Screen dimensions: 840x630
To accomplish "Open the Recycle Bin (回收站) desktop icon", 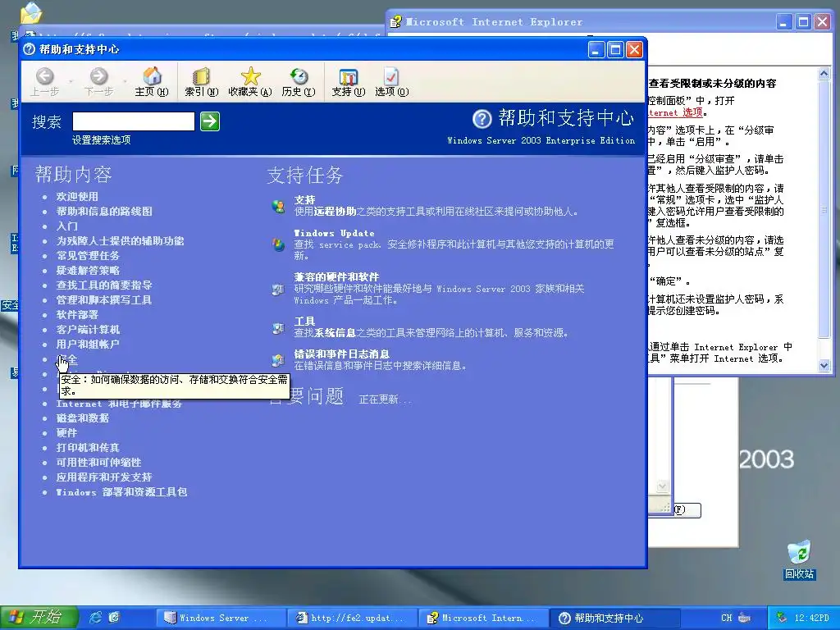I will (799, 552).
